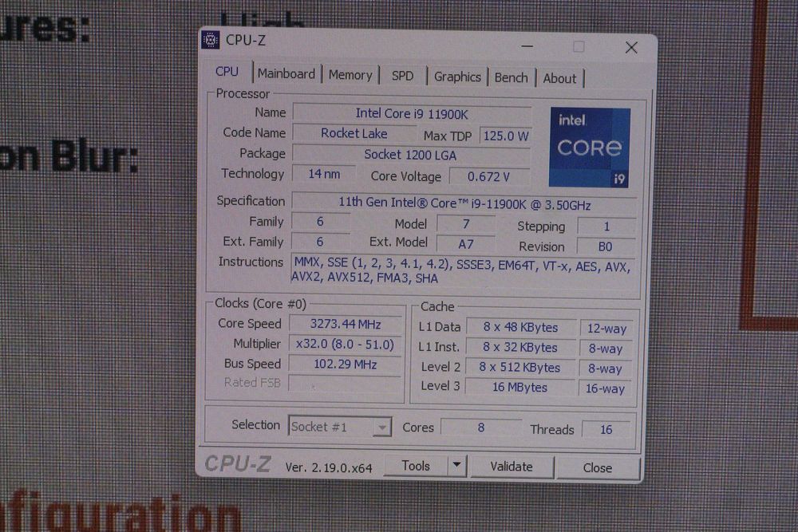Click the L1 Data value 8 x 48 KBytes

tap(520, 328)
